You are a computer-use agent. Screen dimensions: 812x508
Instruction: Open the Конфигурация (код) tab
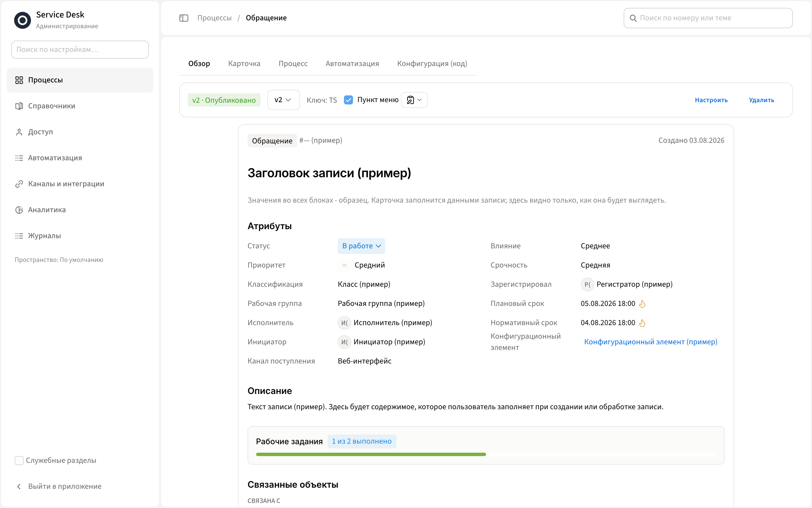click(432, 63)
